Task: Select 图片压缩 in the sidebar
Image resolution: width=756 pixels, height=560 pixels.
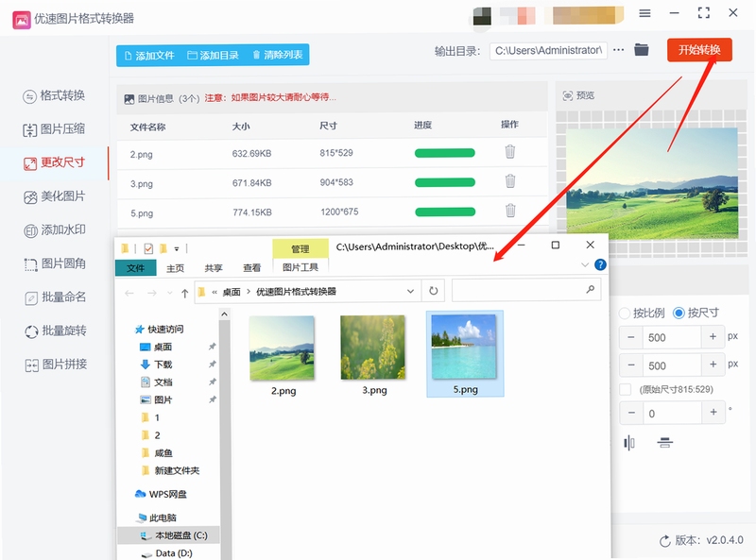Action: pos(54,129)
